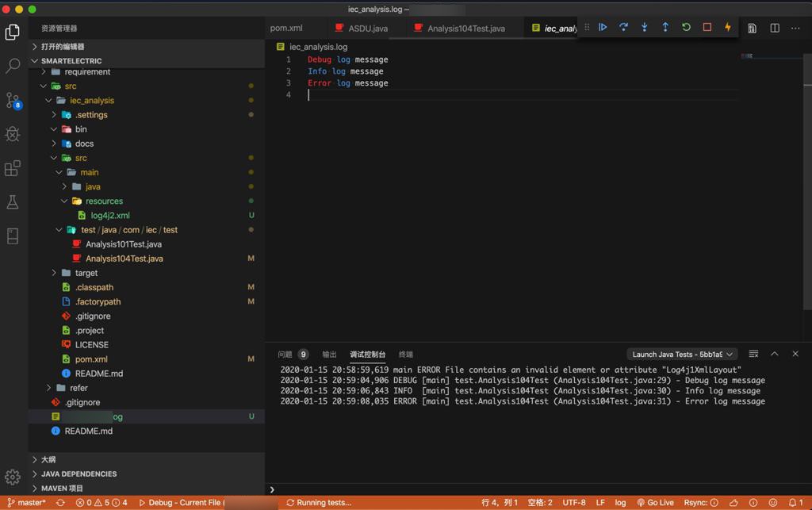812x510 pixels.
Task: Open Source Control in activity bar
Action: pos(13,100)
